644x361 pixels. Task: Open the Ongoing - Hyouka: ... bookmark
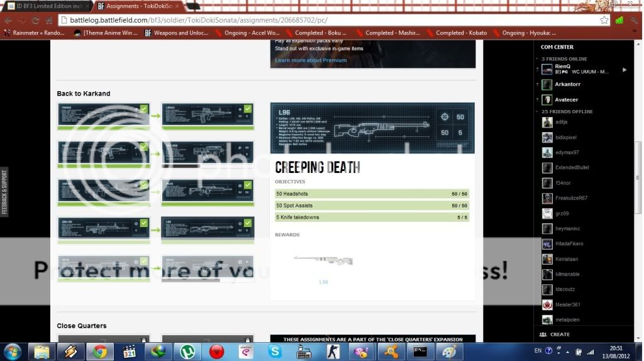(525, 33)
